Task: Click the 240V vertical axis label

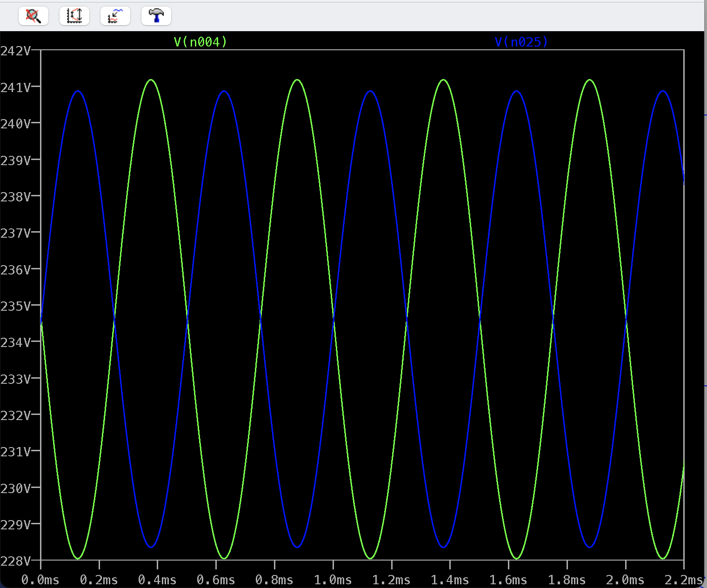Action: tap(16, 124)
